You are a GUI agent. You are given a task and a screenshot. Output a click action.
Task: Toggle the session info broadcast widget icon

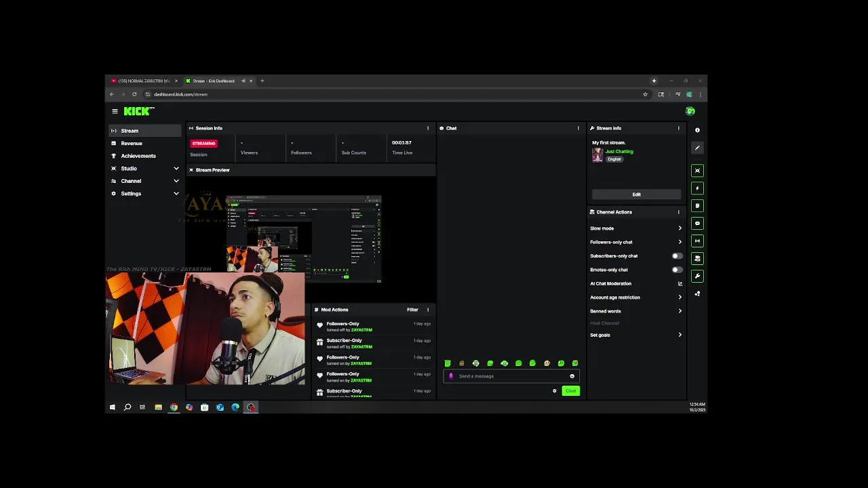click(697, 241)
